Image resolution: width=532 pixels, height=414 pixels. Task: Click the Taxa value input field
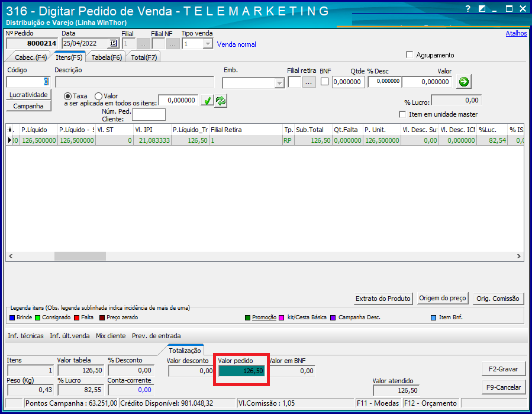[179, 101]
